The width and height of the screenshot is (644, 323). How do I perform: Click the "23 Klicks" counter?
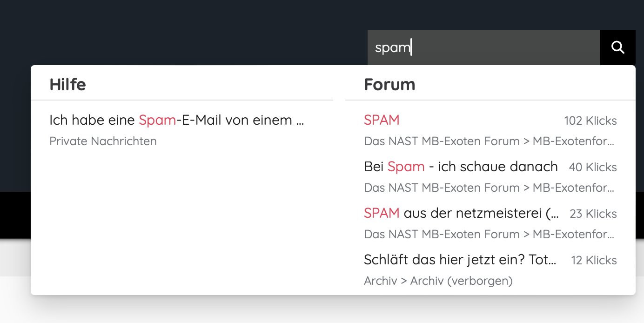(x=593, y=214)
